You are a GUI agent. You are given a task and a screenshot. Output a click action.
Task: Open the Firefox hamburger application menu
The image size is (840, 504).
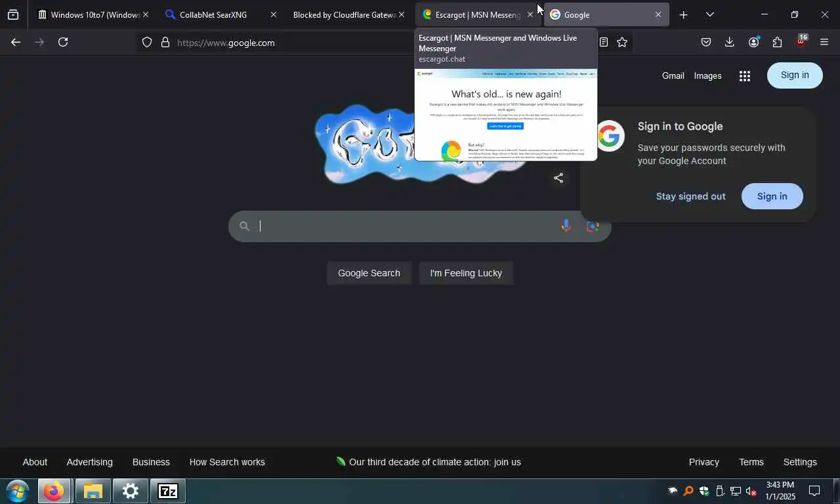click(824, 42)
